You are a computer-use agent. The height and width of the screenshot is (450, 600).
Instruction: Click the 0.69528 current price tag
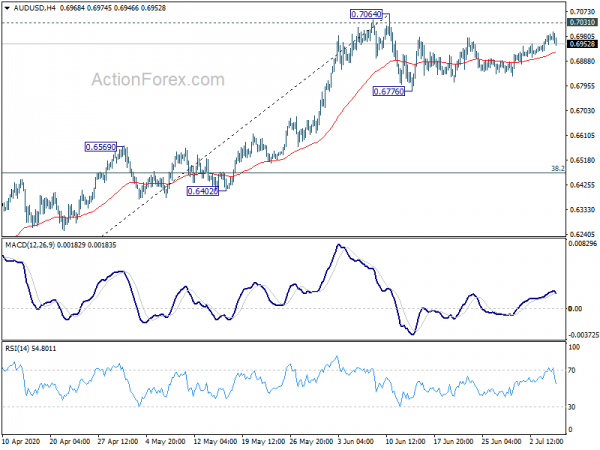pos(581,44)
